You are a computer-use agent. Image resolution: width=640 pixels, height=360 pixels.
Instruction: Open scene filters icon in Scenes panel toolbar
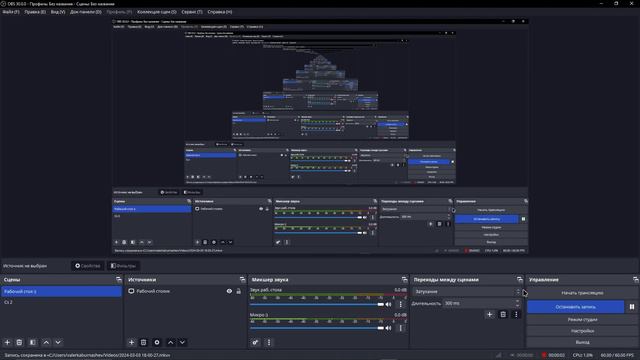coord(33,342)
